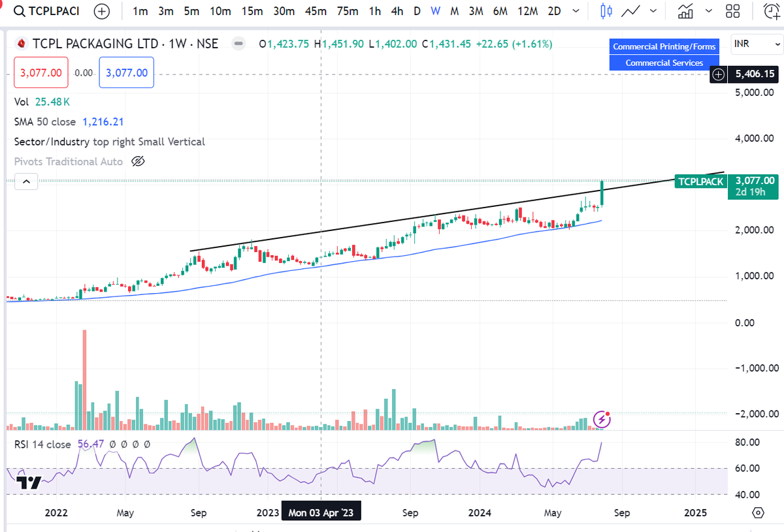Open the symbol search tool
The image size is (784, 532).
click(20, 11)
